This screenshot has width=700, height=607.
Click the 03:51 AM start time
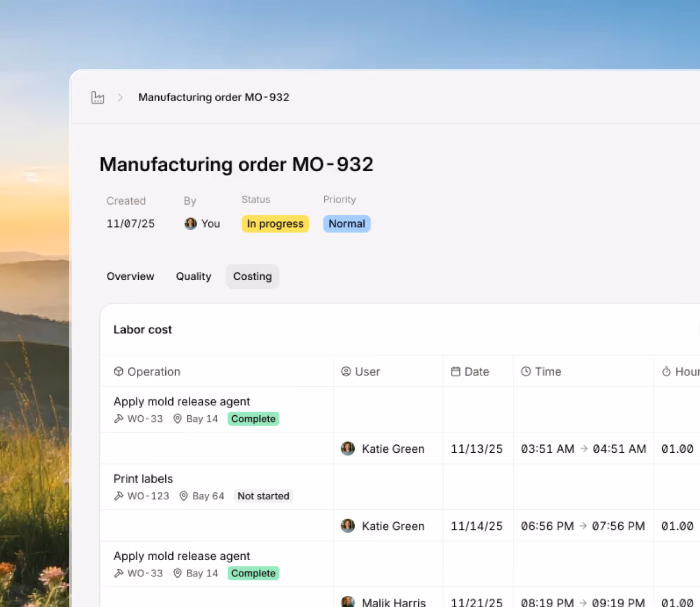(x=547, y=449)
